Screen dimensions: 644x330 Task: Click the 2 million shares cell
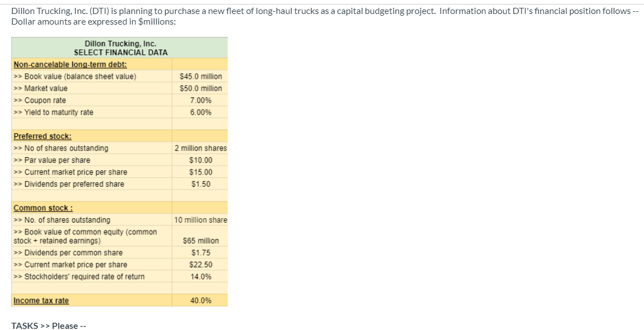pos(200,148)
